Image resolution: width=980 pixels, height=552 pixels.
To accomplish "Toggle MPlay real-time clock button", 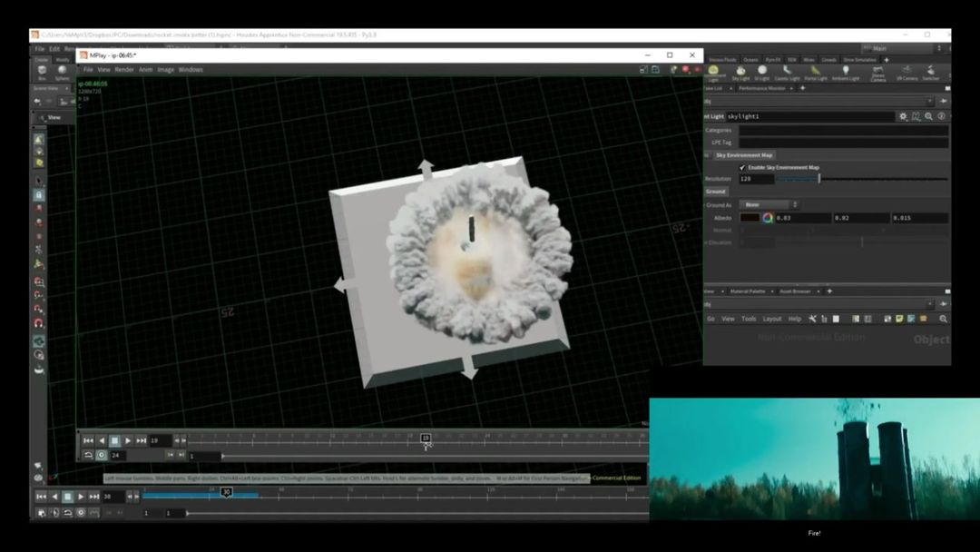I will [102, 455].
